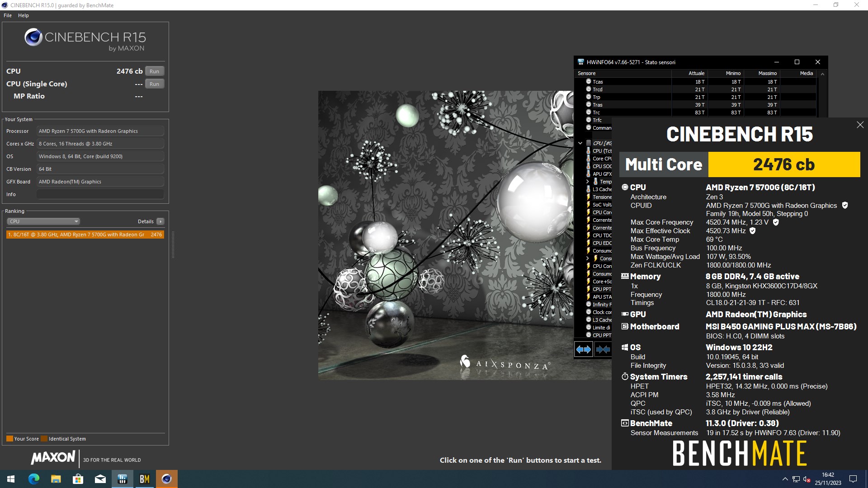Click the APU GFX thermometer icon

(588, 174)
